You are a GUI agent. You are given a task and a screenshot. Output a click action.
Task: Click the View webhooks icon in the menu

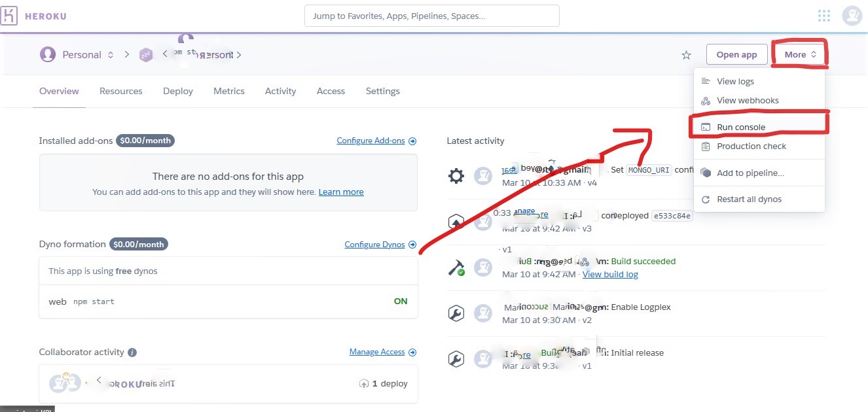pyautogui.click(x=706, y=100)
